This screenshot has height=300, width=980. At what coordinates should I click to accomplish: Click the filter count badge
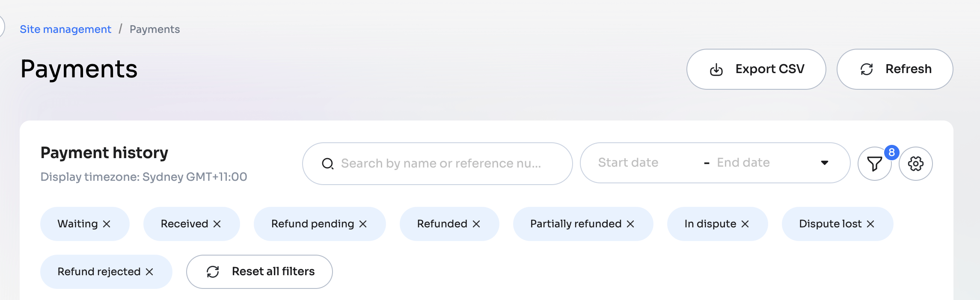pyautogui.click(x=891, y=153)
